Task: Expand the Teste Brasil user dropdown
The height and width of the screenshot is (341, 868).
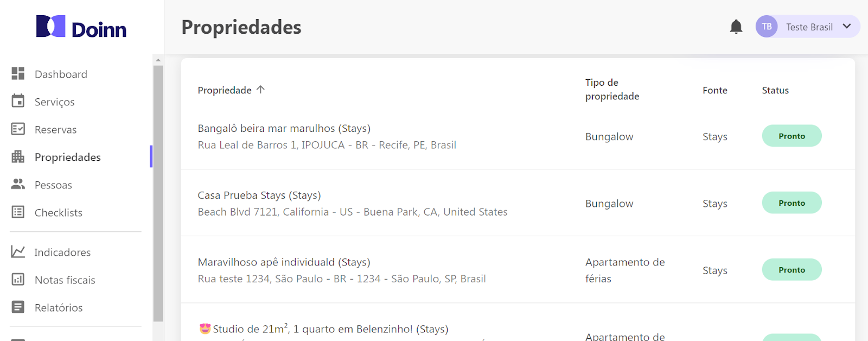Action: (846, 26)
